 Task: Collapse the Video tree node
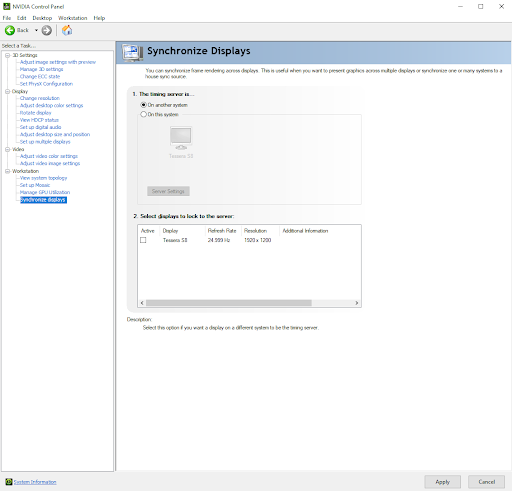click(7, 149)
